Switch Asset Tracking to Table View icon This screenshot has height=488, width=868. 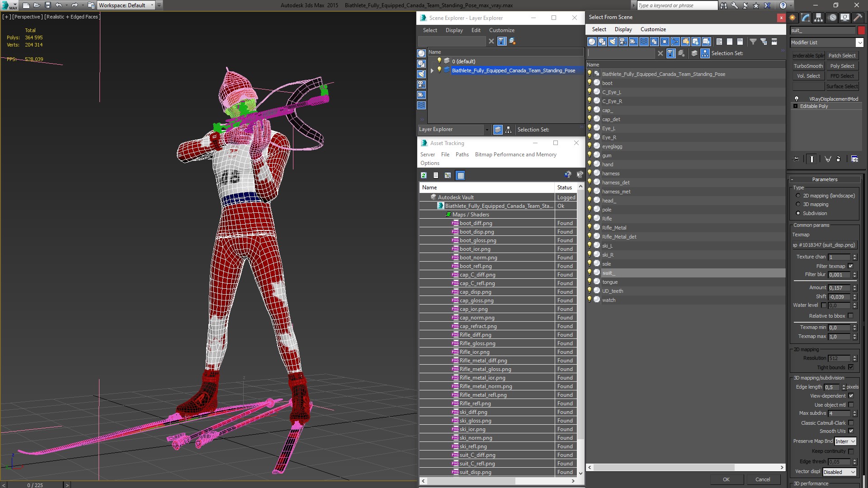click(x=461, y=175)
